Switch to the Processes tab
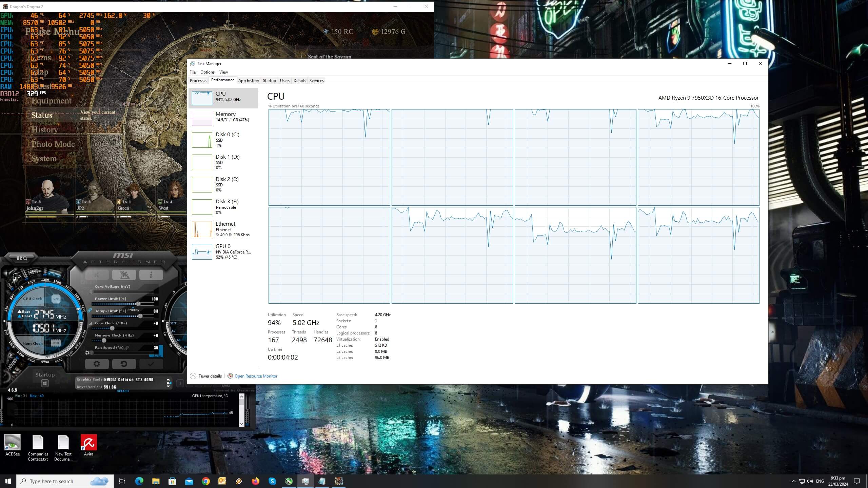This screenshot has width=868, height=488. point(198,81)
